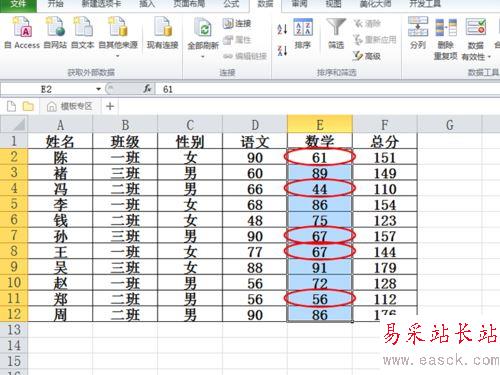The height and width of the screenshot is (375, 500).
Task: Click cell A7 containing 孙
Action: tap(60, 236)
